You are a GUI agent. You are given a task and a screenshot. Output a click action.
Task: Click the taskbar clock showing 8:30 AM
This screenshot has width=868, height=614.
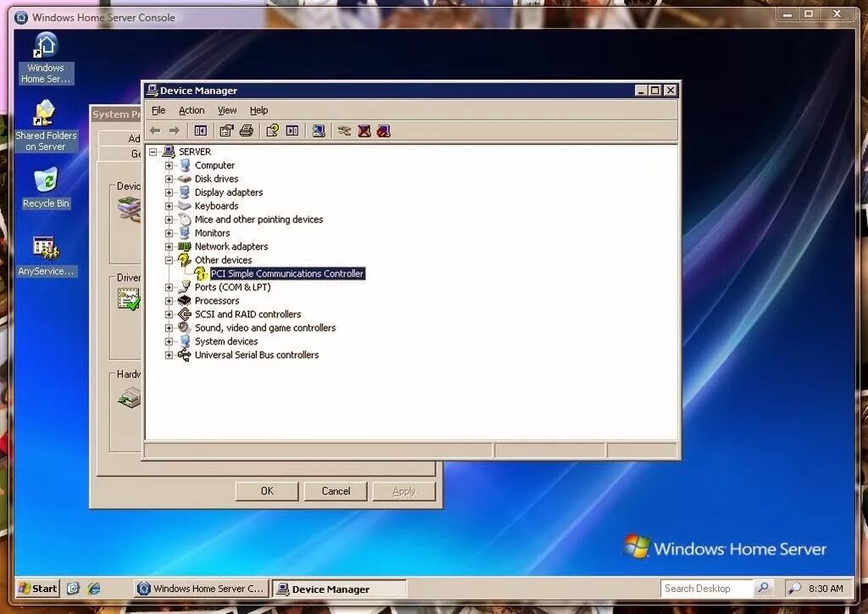(x=826, y=589)
